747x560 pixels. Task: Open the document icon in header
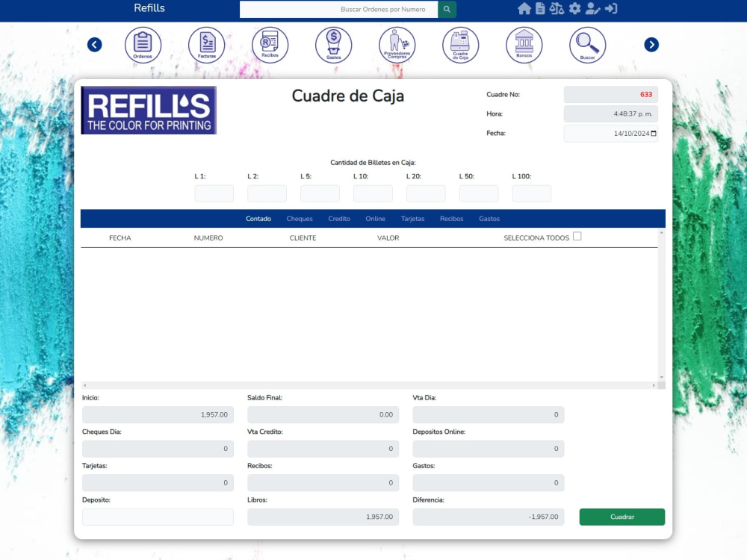click(x=540, y=8)
